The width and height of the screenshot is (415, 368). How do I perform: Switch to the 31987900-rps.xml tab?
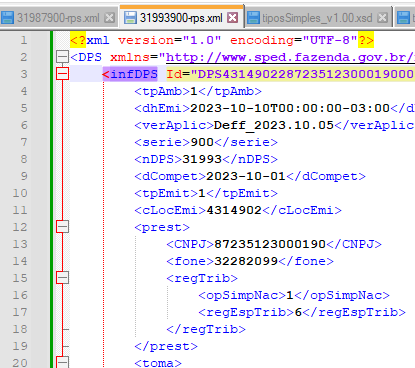coord(59,17)
